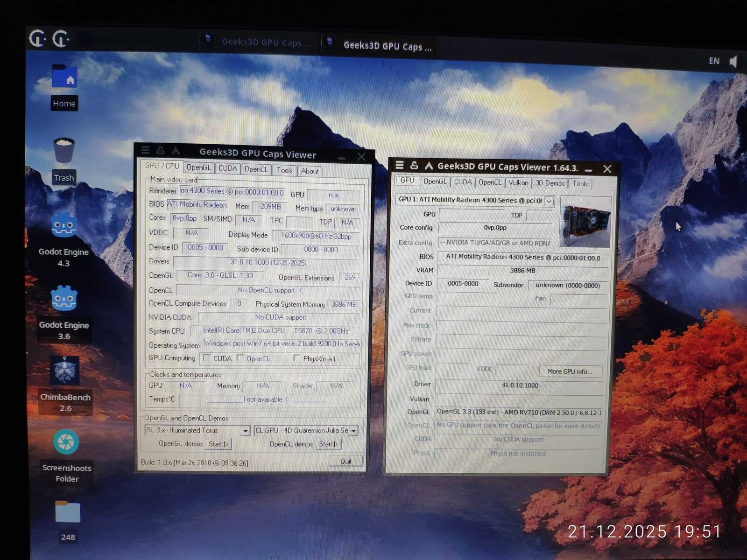Select the Godot Engine 4.3 desktop icon

point(64,226)
